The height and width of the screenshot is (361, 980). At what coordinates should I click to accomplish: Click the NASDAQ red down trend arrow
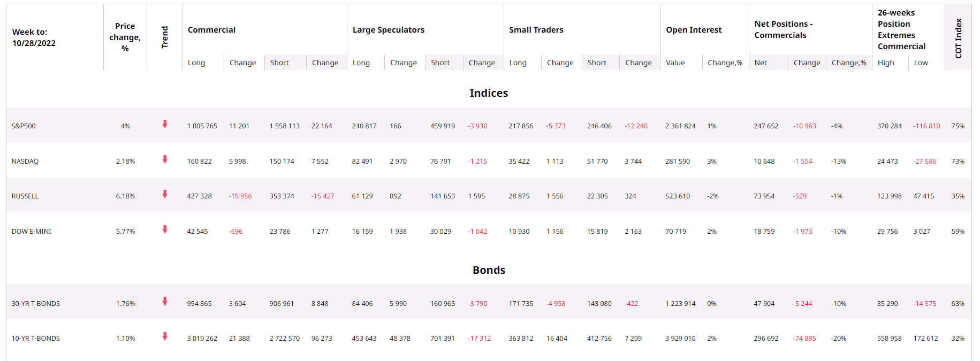[x=165, y=159]
